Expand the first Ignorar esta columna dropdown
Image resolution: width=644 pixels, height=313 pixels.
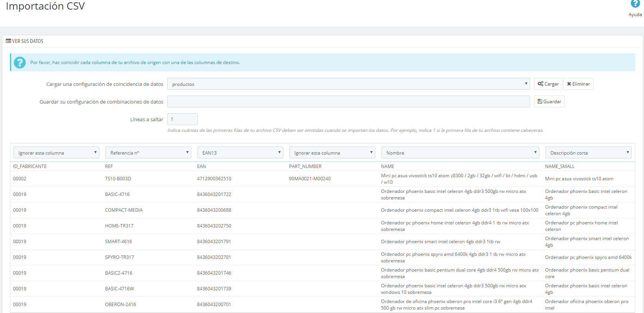coord(56,153)
